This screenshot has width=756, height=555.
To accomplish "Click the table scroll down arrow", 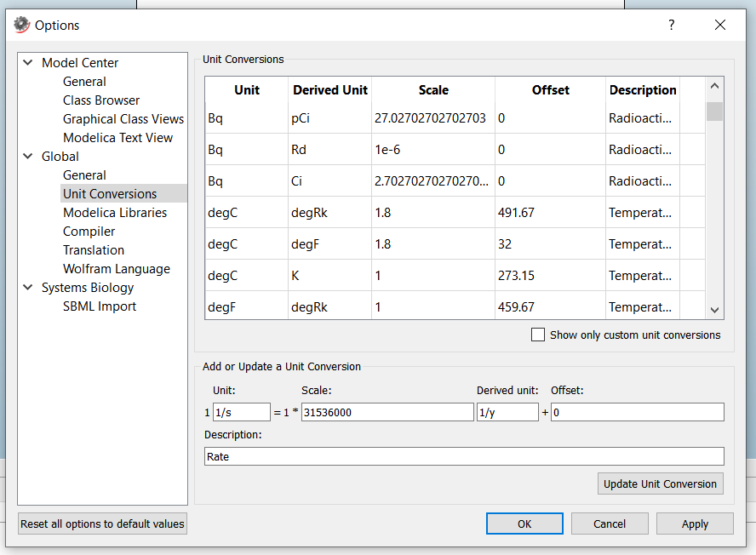I will pos(714,310).
